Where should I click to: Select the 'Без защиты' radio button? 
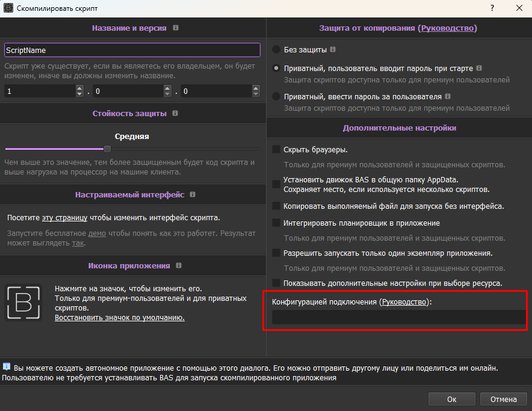pos(276,49)
